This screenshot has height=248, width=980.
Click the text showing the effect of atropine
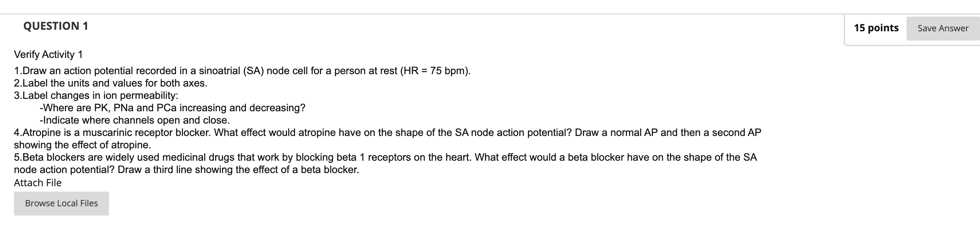82,145
